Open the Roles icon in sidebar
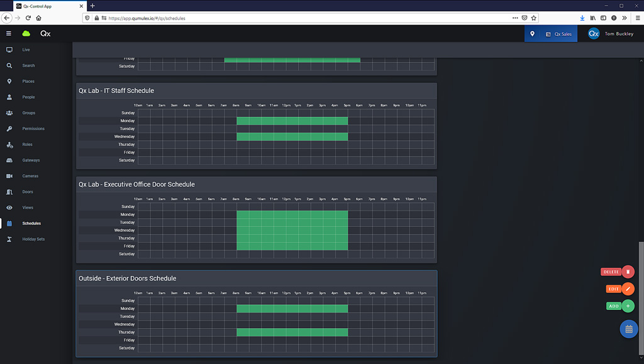This screenshot has width=644, height=364. click(x=9, y=145)
